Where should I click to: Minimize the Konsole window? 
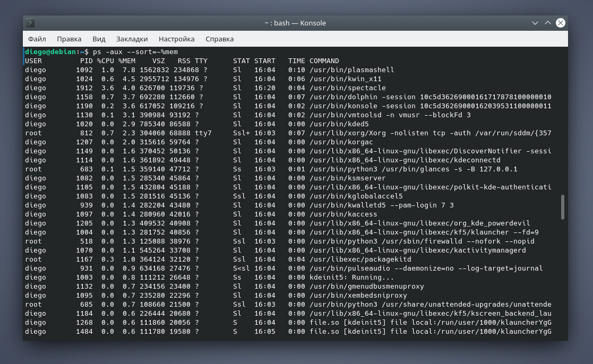pos(536,23)
